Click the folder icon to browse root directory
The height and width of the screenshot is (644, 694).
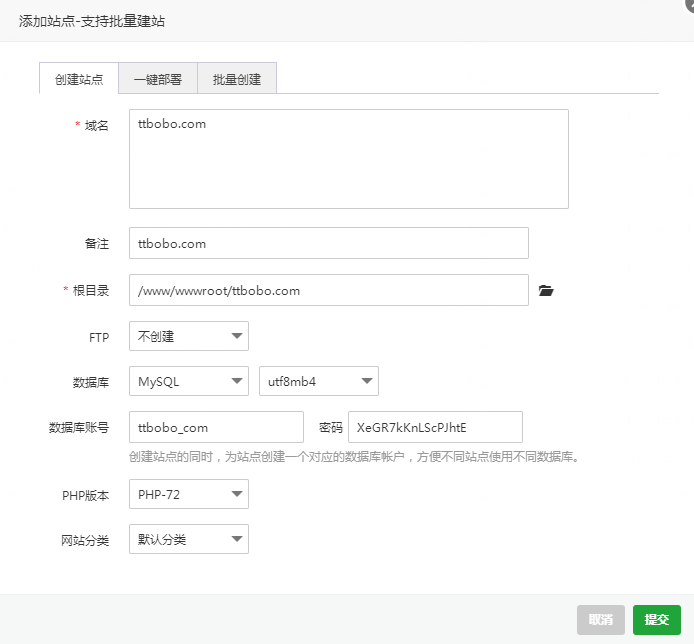pos(545,291)
